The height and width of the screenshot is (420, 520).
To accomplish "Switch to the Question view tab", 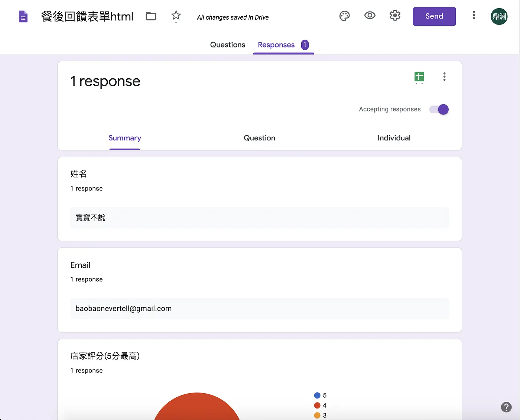I will [259, 138].
